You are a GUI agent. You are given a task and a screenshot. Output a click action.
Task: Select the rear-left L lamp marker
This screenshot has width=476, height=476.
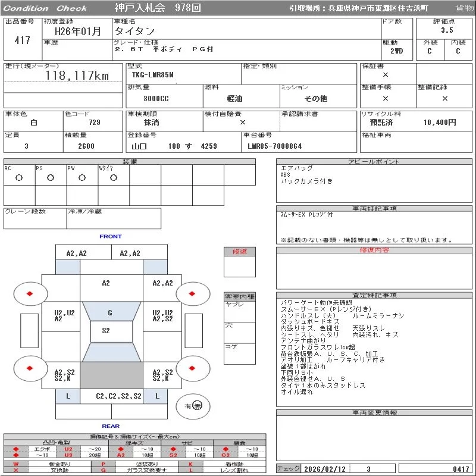coord(68,396)
